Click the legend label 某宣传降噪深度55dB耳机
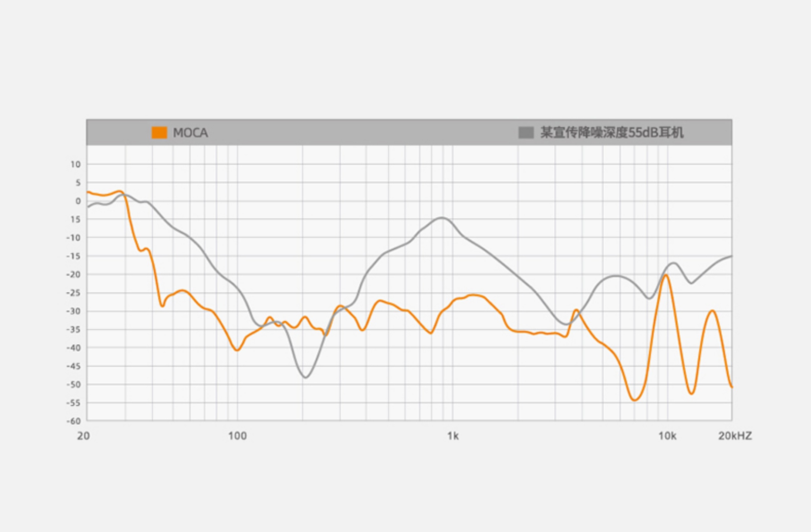Viewport: 811px width, 532px height. pos(612,132)
